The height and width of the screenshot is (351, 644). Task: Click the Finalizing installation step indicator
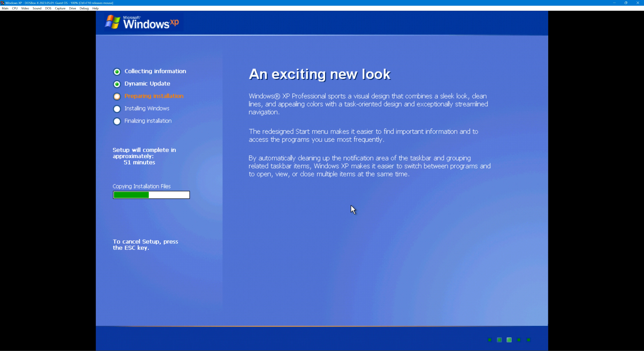click(117, 121)
